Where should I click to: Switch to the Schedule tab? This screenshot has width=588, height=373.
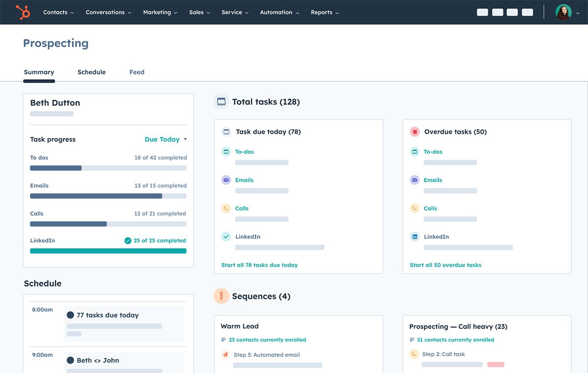click(91, 72)
